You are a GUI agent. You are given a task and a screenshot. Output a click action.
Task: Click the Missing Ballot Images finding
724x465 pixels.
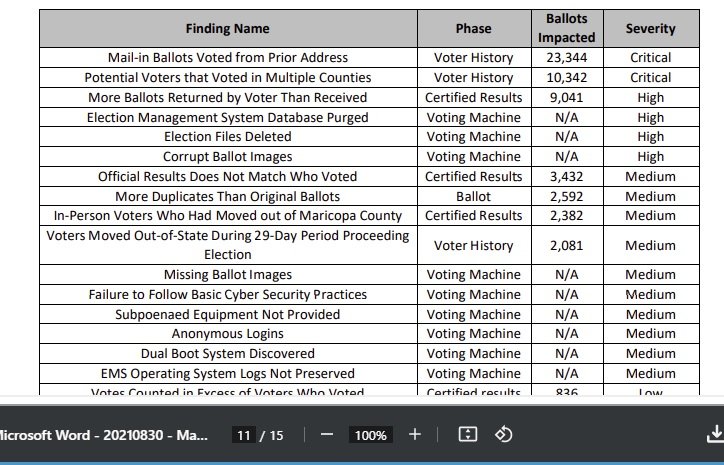tap(228, 275)
